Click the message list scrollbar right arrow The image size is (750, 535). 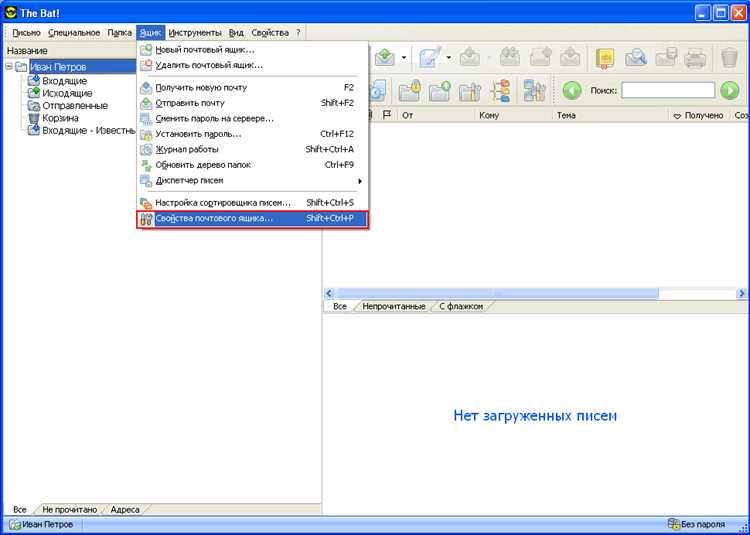[x=742, y=293]
